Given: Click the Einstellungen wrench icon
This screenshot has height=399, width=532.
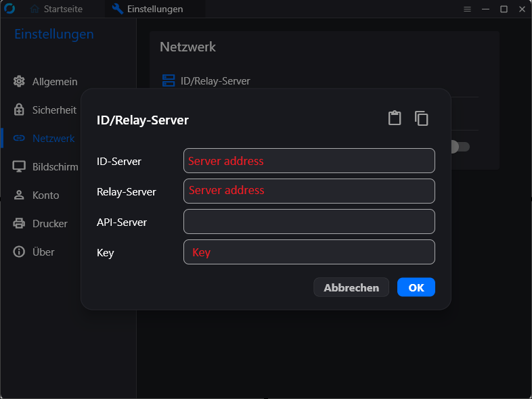Looking at the screenshot, I should click(117, 9).
